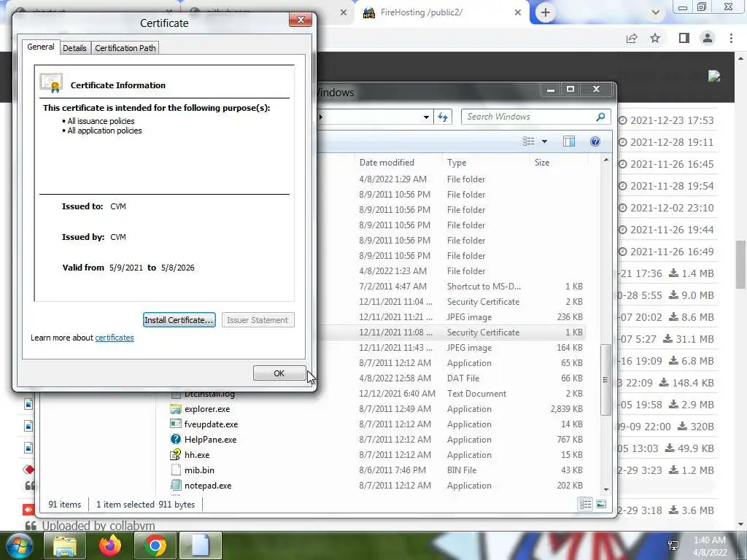Select mib.bin in the file list

tap(376, 470)
